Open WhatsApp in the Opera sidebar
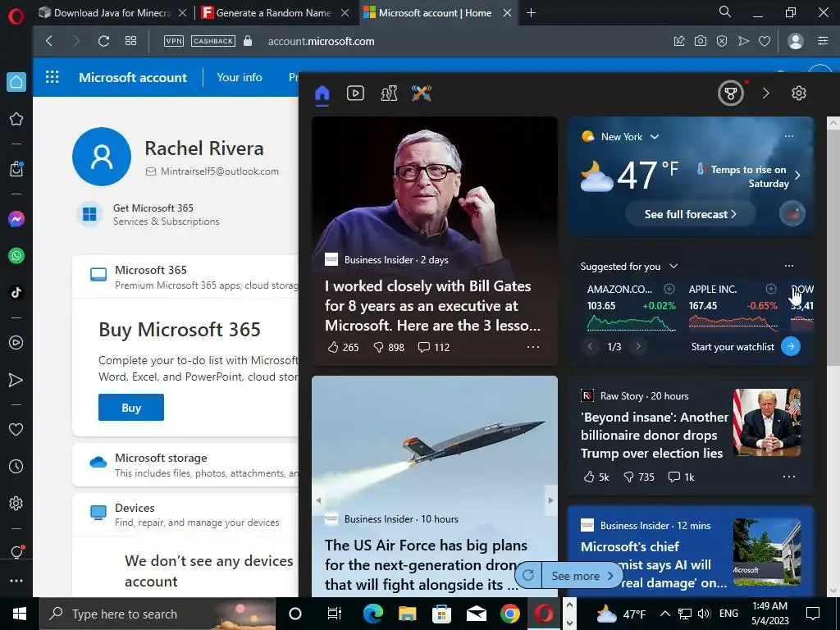The image size is (840, 630). [16, 256]
